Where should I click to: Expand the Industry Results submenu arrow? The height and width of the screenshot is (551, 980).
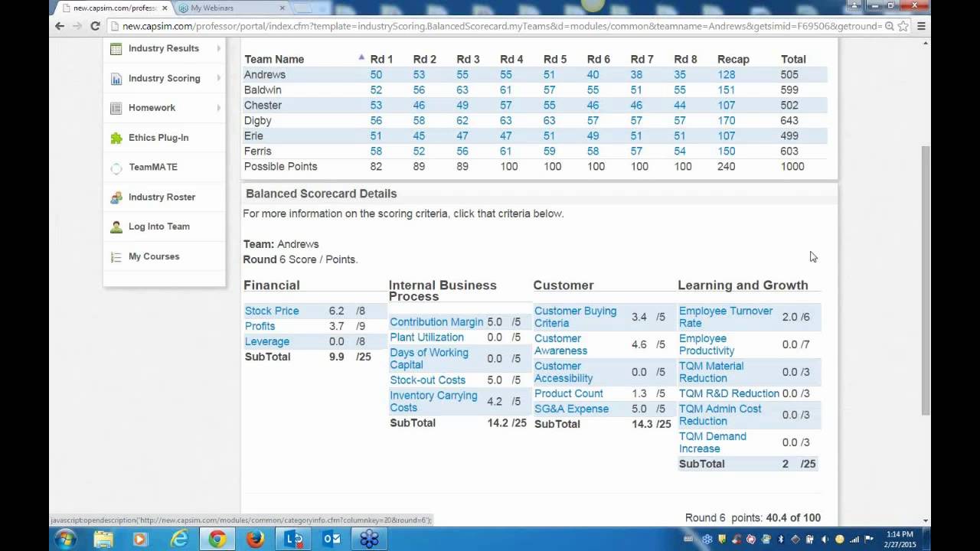(x=218, y=48)
